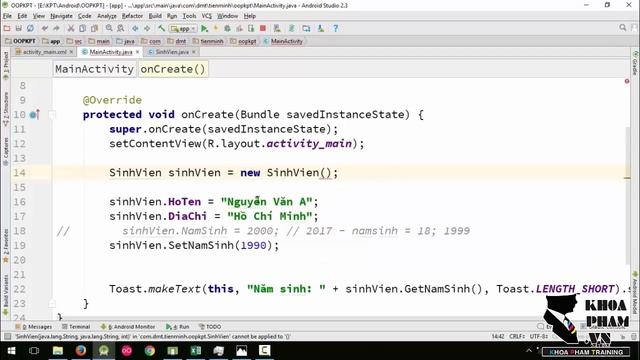Screen dimensions: 640x360
Task: Click the Replace toolbar icon
Action: [x=121, y=28]
